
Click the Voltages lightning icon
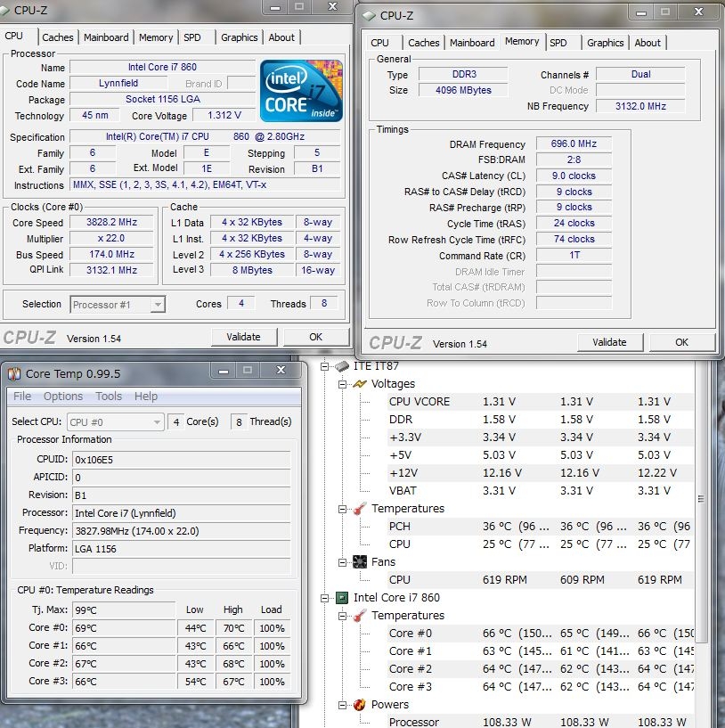pos(360,384)
